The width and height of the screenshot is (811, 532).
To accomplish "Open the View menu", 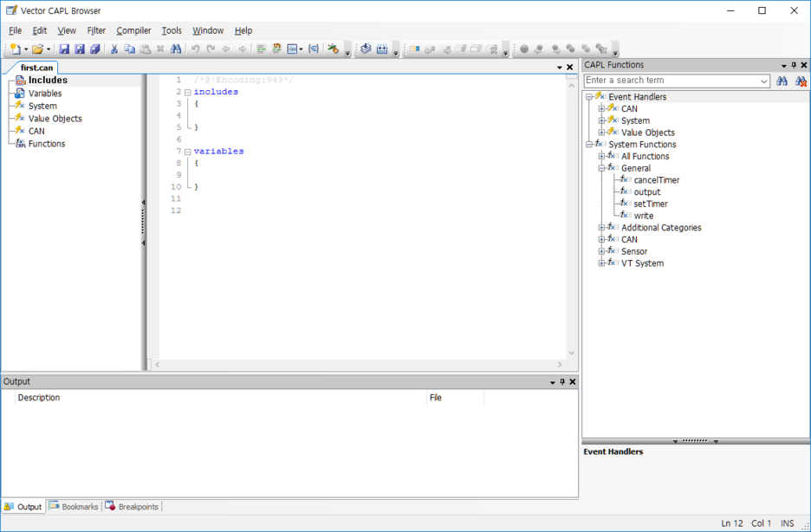I will [x=67, y=30].
